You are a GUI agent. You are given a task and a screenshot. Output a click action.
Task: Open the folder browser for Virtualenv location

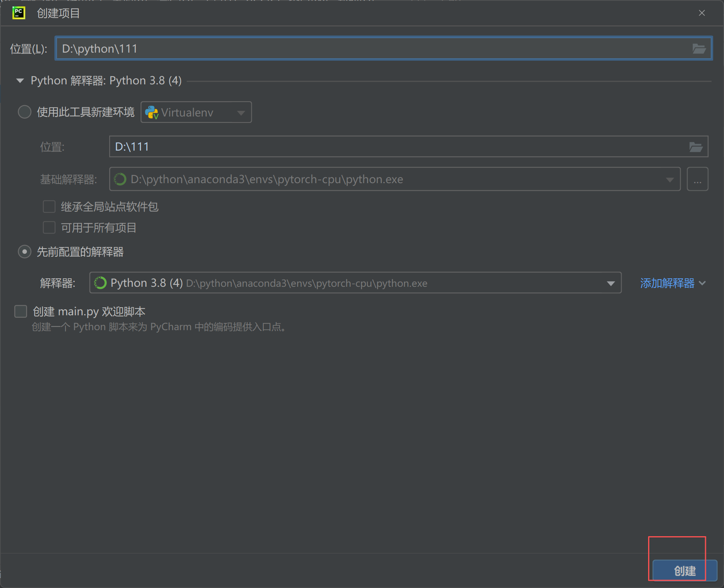pyautogui.click(x=697, y=147)
